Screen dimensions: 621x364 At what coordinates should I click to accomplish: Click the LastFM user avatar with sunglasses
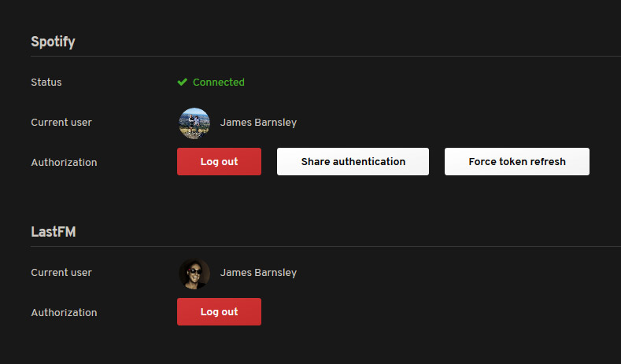click(194, 274)
